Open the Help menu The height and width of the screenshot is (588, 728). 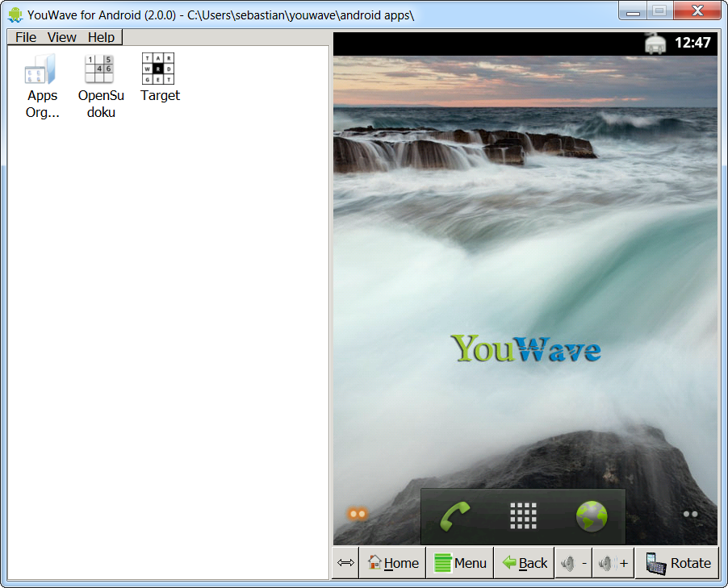pyautogui.click(x=101, y=36)
